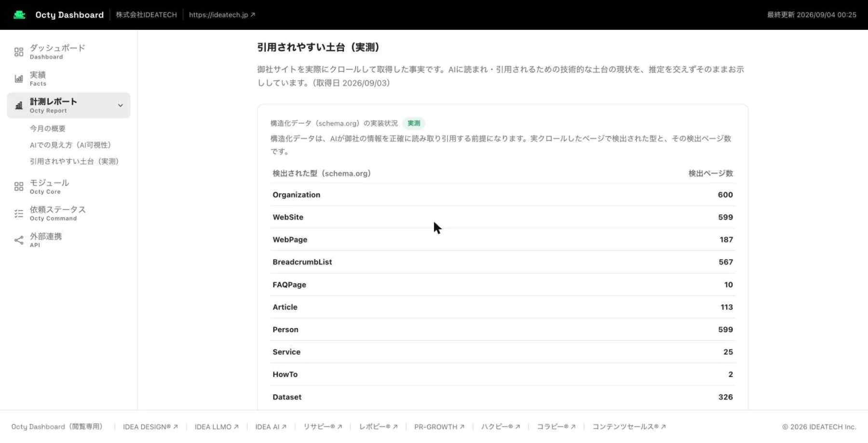Screen dimensions: 868x443
Task: Collapse the 計測レポート chevron
Action: pyautogui.click(x=121, y=105)
